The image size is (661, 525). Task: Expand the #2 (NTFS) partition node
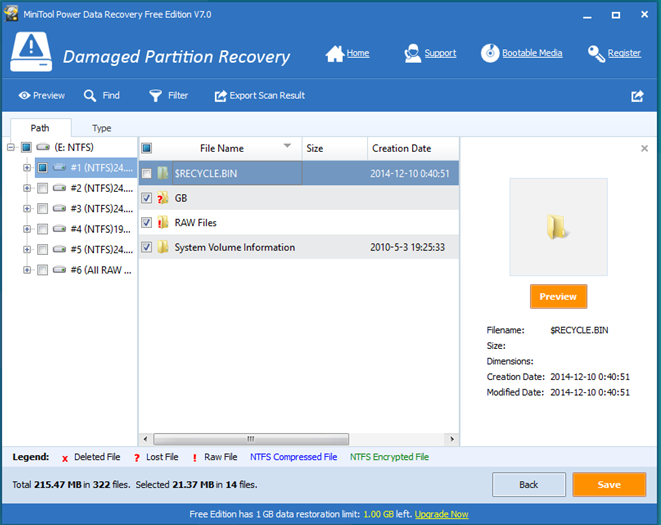point(27,188)
